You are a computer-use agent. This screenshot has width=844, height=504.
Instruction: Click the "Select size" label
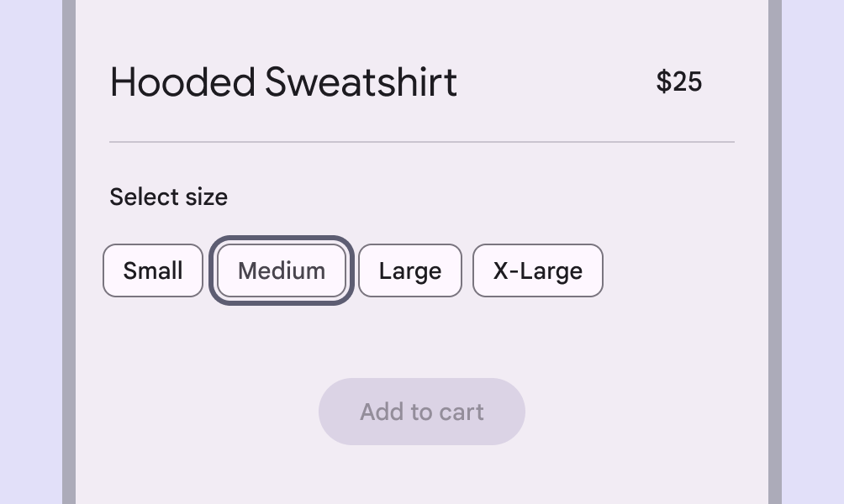(168, 197)
